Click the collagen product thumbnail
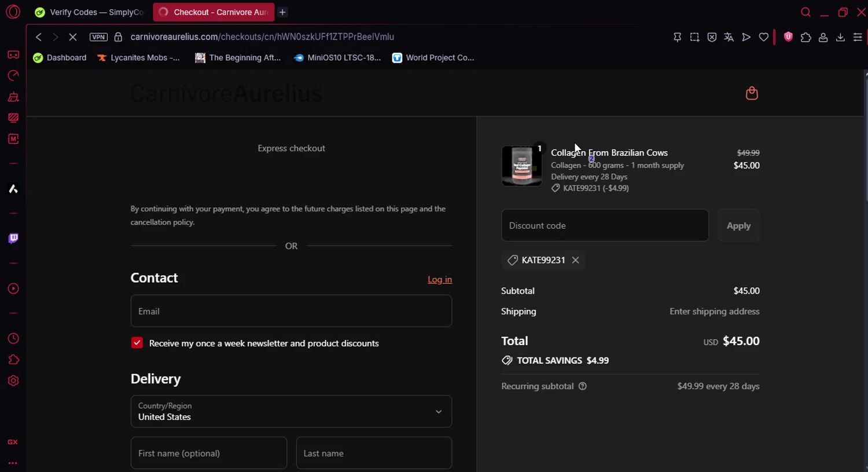This screenshot has height=472, width=868. click(522, 166)
